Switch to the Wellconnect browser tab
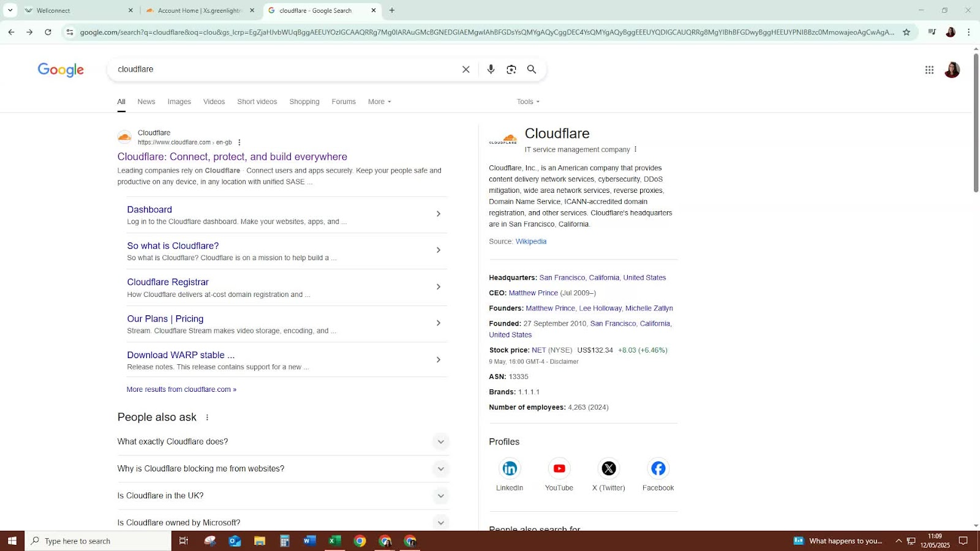This screenshot has height=551, width=980. coord(78,10)
